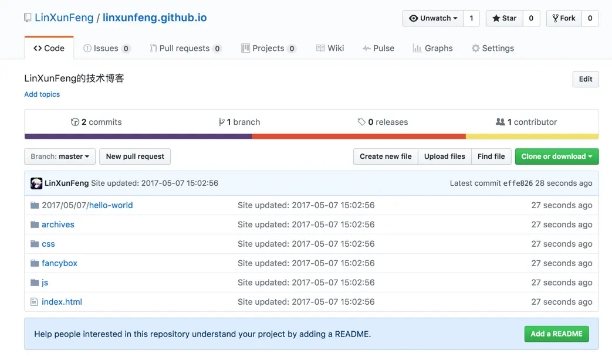
Task: Open the 2 commits link
Action: [96, 122]
